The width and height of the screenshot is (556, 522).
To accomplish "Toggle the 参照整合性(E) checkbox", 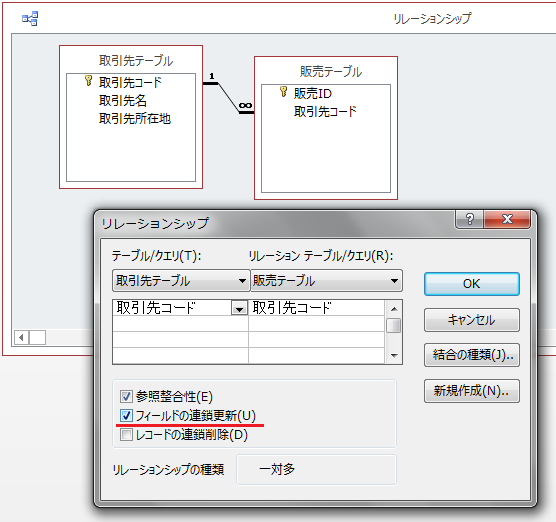I will 126,396.
